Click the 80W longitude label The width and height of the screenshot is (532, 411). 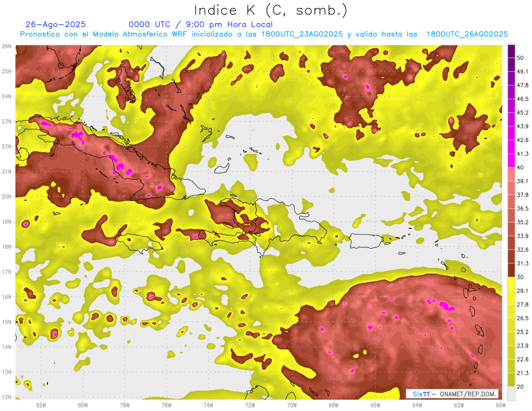(83, 405)
